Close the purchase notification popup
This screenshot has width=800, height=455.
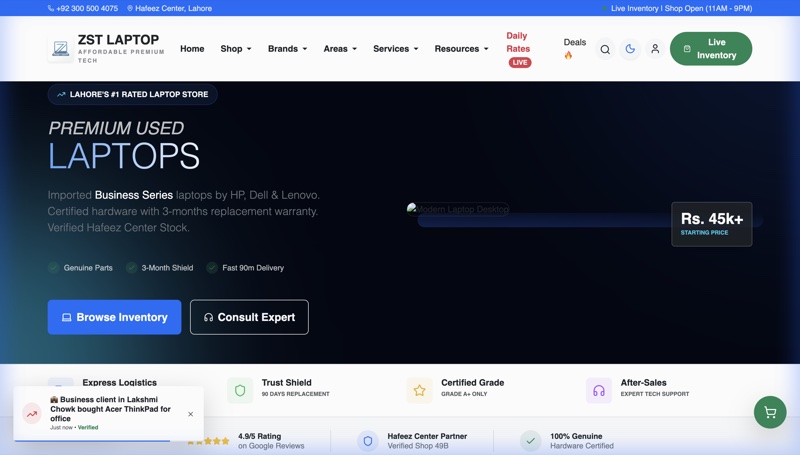pos(190,414)
